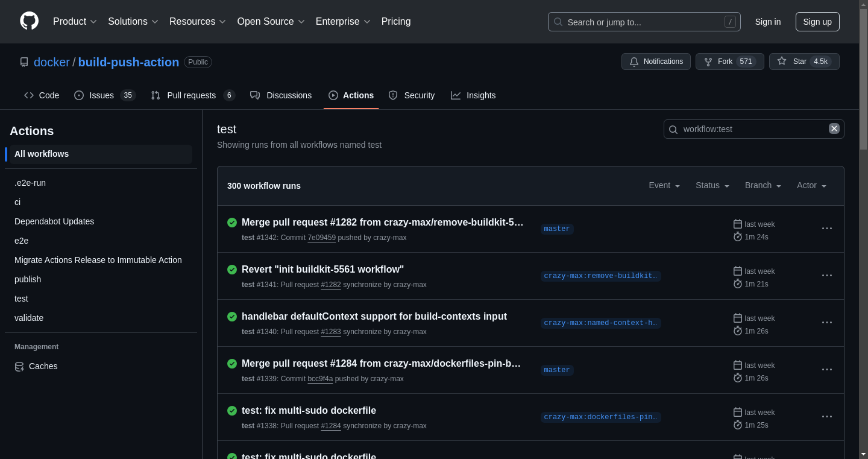The height and width of the screenshot is (459, 868).
Task: Click the calendar icon for run #1342
Action: point(738,224)
